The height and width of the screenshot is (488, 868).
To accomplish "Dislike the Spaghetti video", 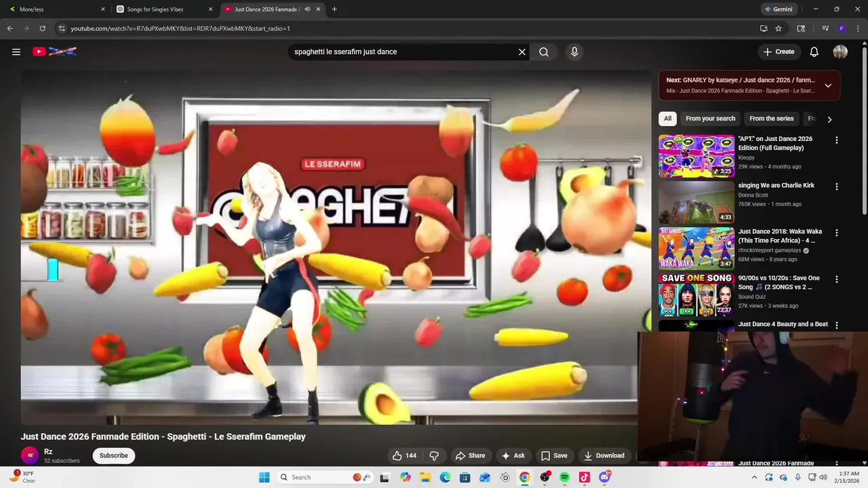I will [434, 455].
